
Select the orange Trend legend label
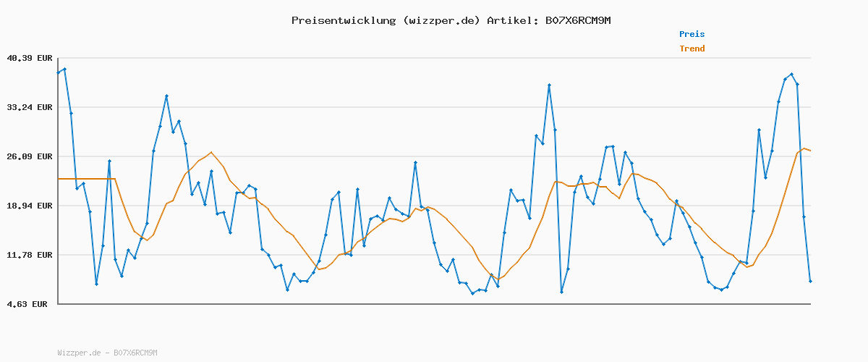(x=692, y=49)
